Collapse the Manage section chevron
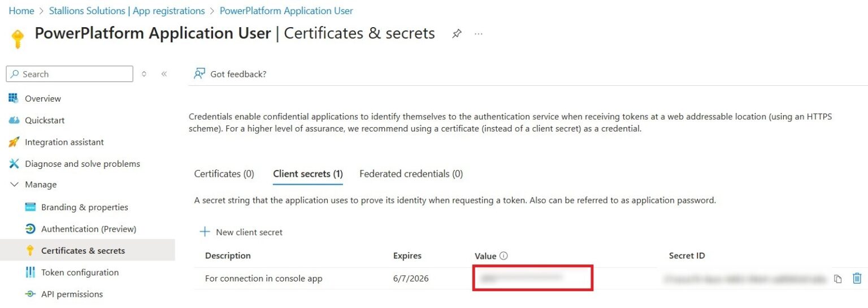 point(15,185)
